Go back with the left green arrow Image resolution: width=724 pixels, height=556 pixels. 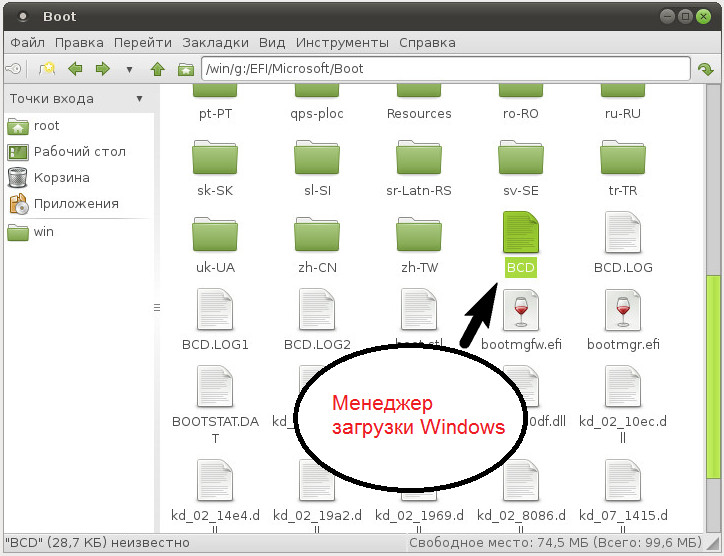75,69
